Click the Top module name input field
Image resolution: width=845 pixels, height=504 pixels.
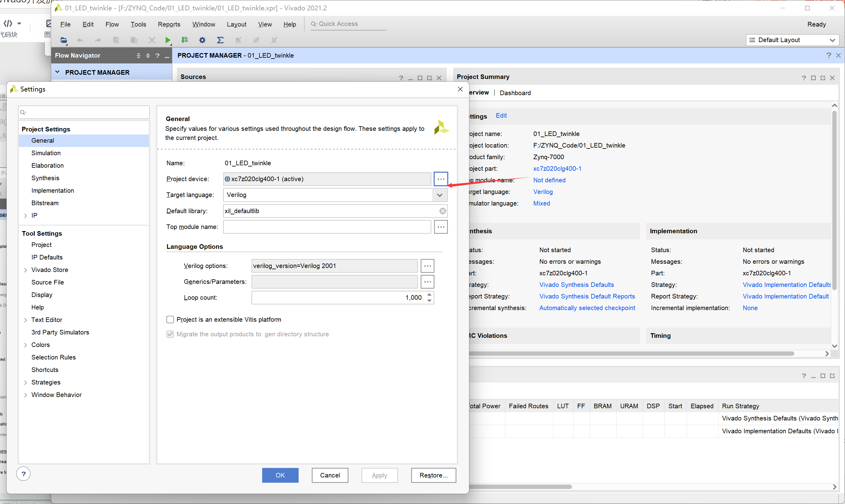point(327,227)
